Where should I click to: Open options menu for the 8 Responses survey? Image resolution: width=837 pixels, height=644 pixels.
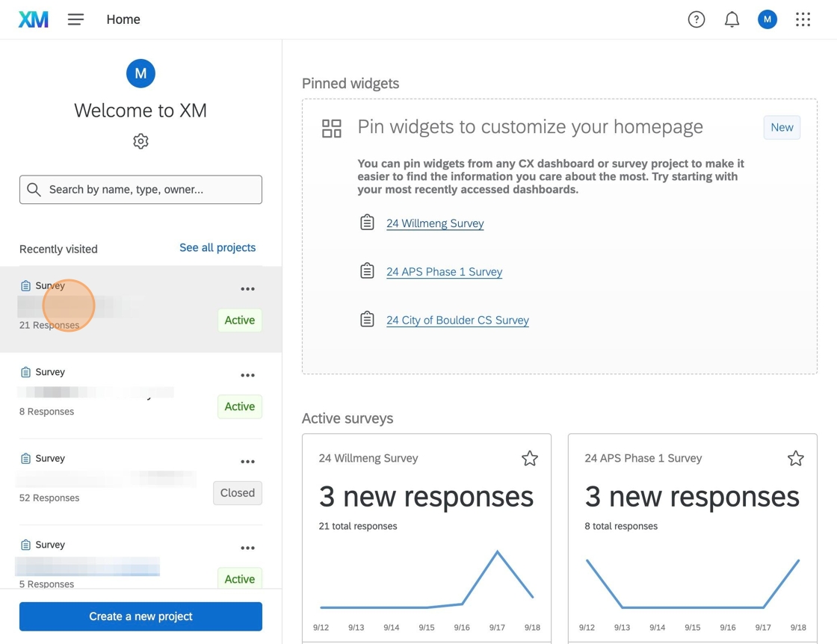coord(247,375)
